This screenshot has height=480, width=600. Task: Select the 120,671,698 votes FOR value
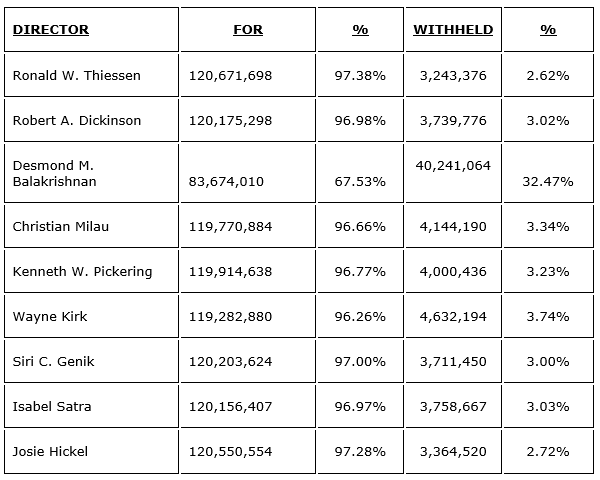(230, 76)
